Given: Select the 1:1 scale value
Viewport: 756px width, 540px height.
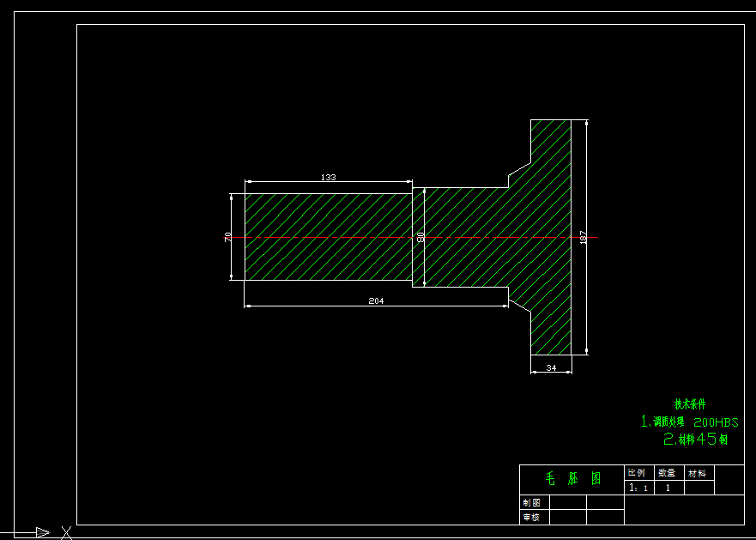Looking at the screenshot, I should point(638,488).
